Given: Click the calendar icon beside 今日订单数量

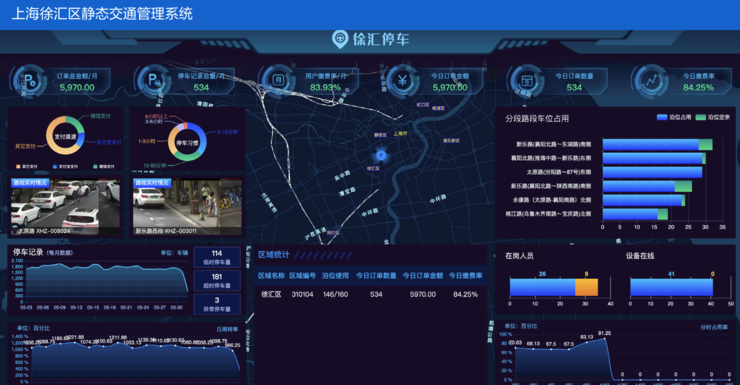Looking at the screenshot, I should [527, 81].
